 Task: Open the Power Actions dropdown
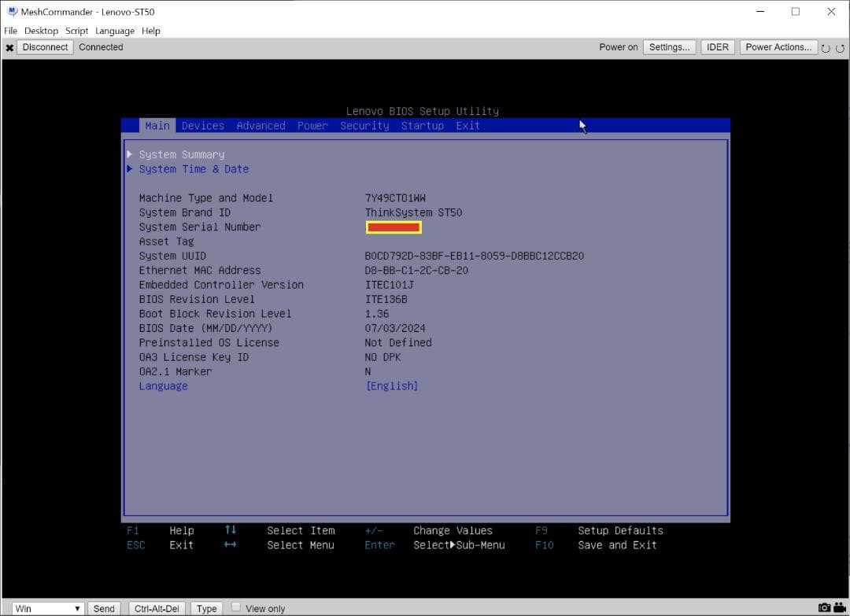pyautogui.click(x=778, y=46)
